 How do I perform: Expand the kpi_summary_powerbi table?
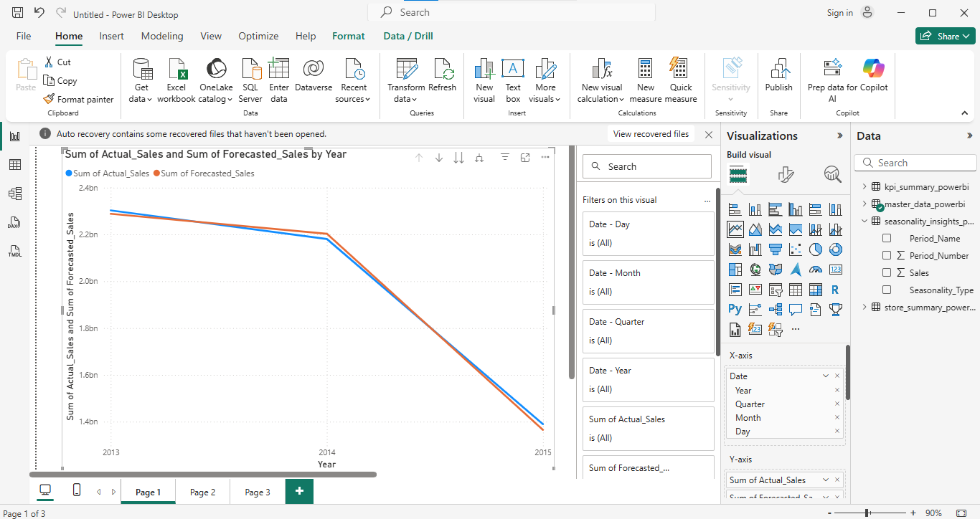(x=864, y=187)
